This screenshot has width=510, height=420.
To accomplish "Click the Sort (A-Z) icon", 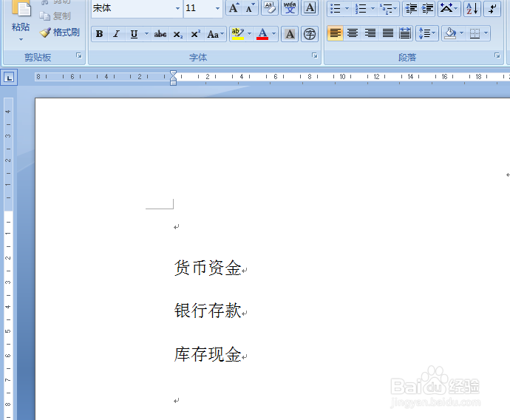I will tap(472, 8).
